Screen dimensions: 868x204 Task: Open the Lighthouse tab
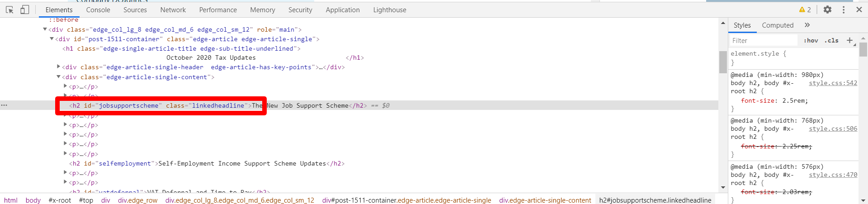(390, 9)
